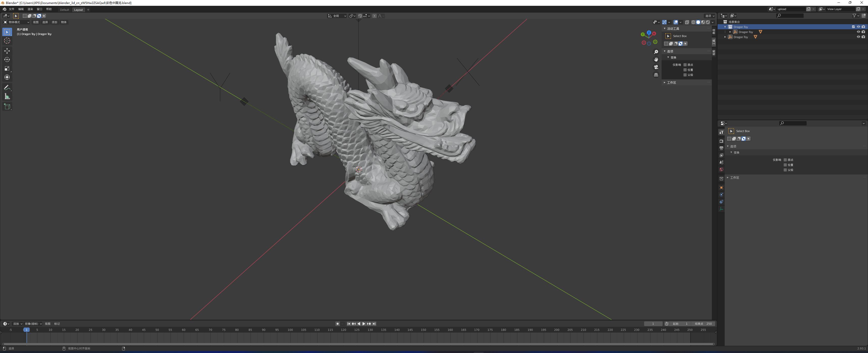Image resolution: width=868 pixels, height=353 pixels.
Task: Open the 文件 menu
Action: pyautogui.click(x=11, y=9)
